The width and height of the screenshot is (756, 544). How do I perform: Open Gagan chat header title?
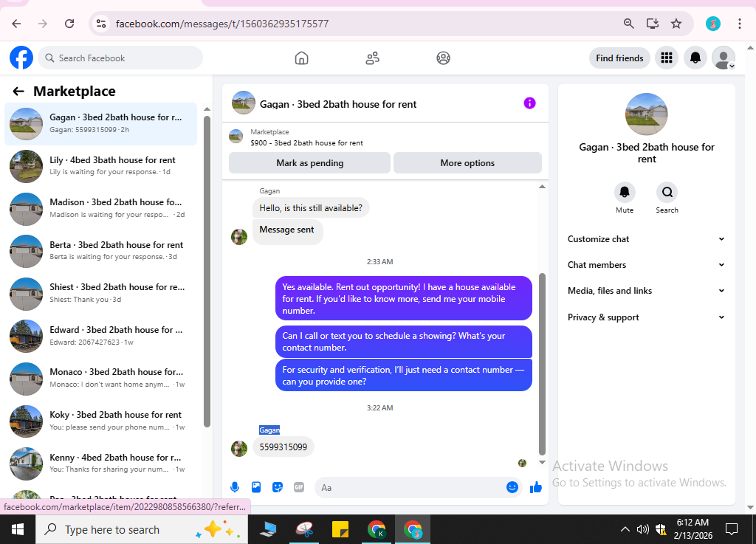point(338,104)
